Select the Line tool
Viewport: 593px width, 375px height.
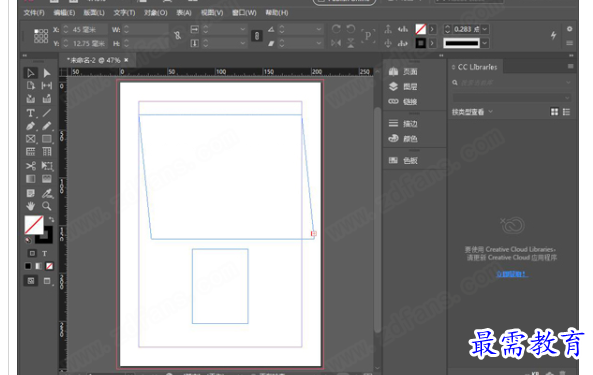pos(47,113)
